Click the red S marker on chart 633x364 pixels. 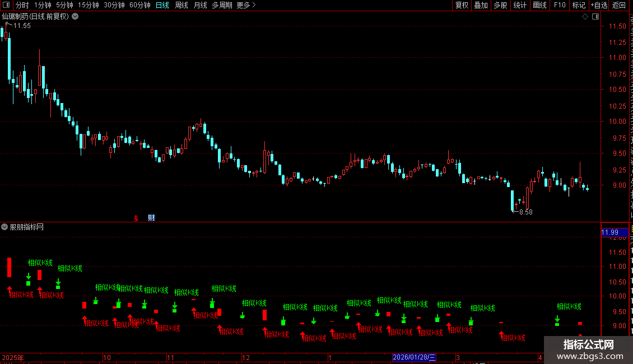click(136, 218)
